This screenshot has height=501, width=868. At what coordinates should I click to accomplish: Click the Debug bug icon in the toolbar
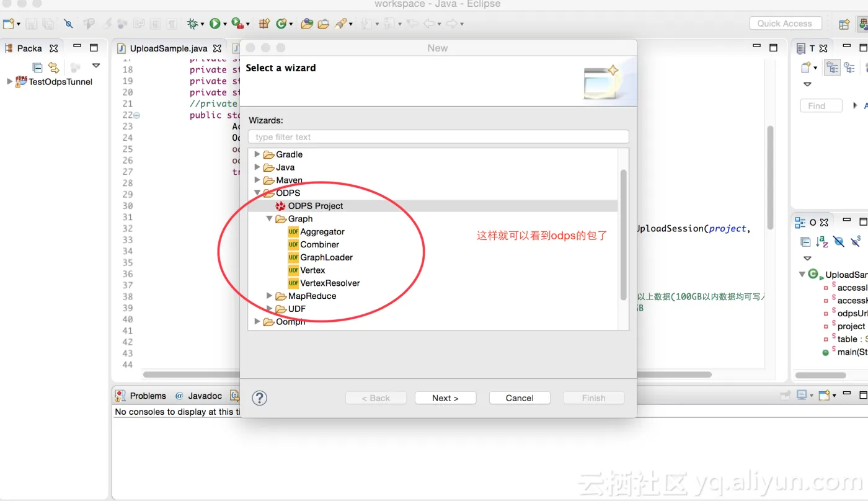click(x=193, y=24)
